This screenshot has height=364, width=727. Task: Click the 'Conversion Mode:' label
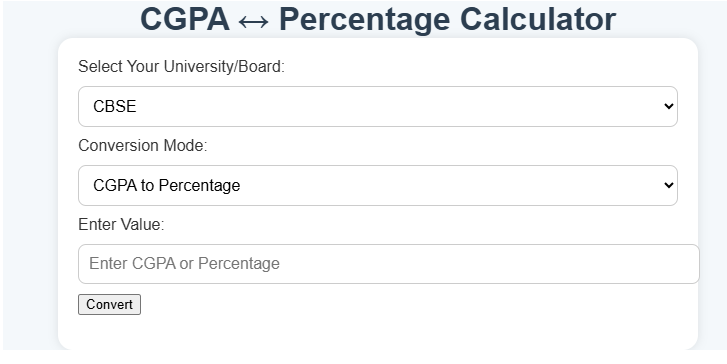point(143,146)
